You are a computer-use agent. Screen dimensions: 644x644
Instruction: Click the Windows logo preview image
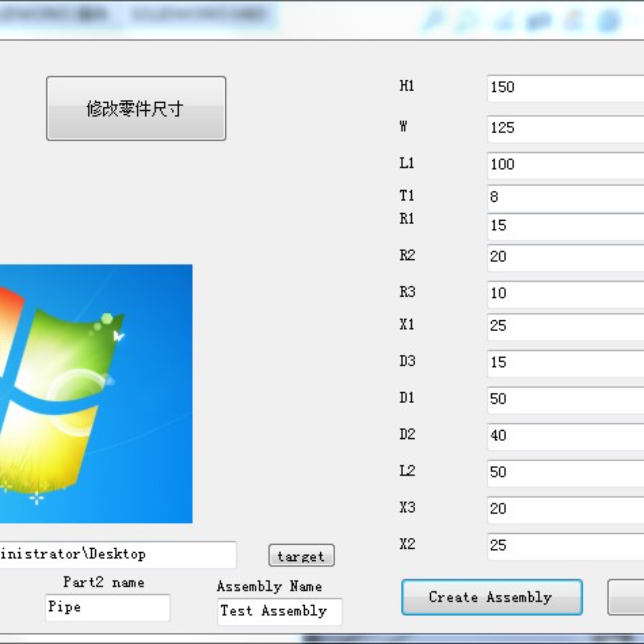pos(96,394)
